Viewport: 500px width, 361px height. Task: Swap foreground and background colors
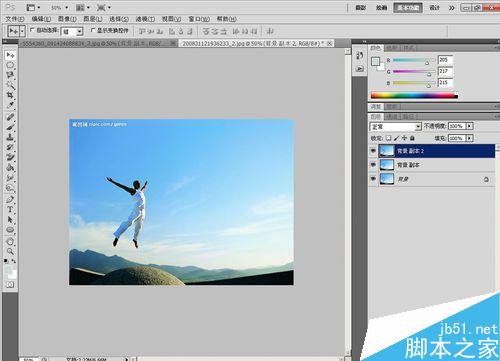(x=14, y=261)
